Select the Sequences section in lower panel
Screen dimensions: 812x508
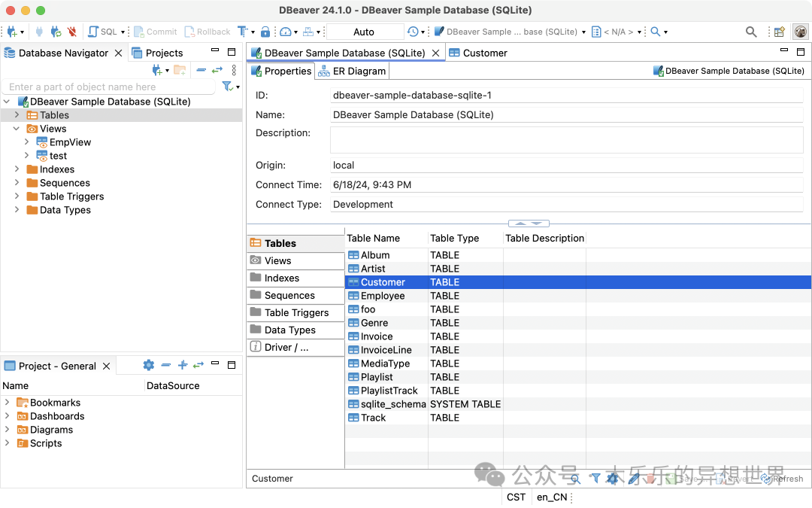point(295,296)
